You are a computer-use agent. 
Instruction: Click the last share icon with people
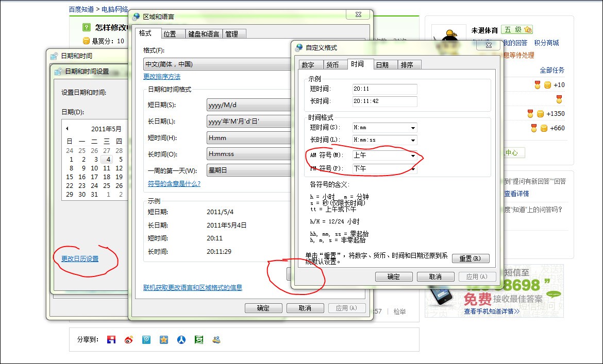click(216, 339)
